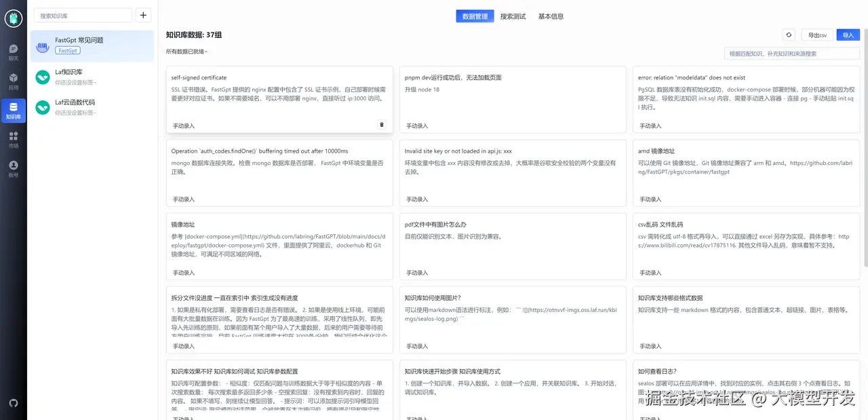The height and width of the screenshot is (420, 868).
Task: Open the 知识库支持哪些格式数据 card
Action: pos(746,319)
